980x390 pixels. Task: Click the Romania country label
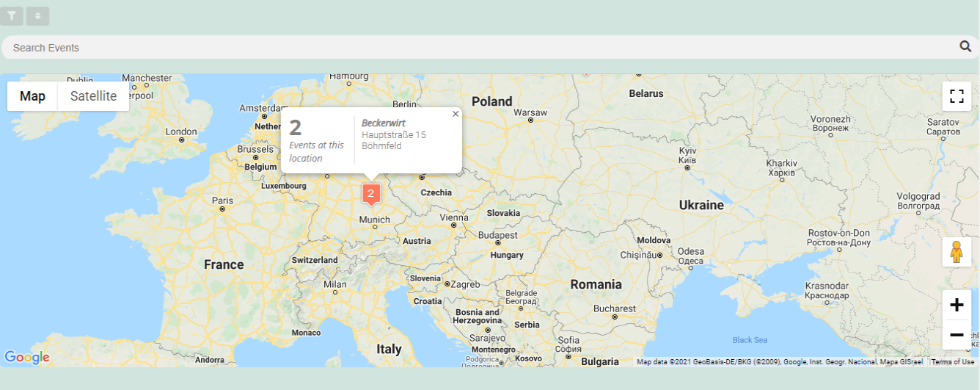[x=595, y=284]
